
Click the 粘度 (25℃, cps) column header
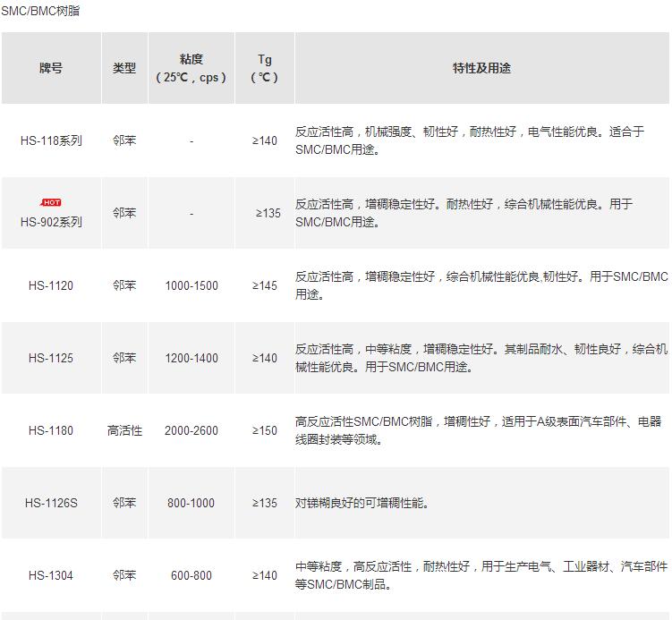pyautogui.click(x=191, y=68)
